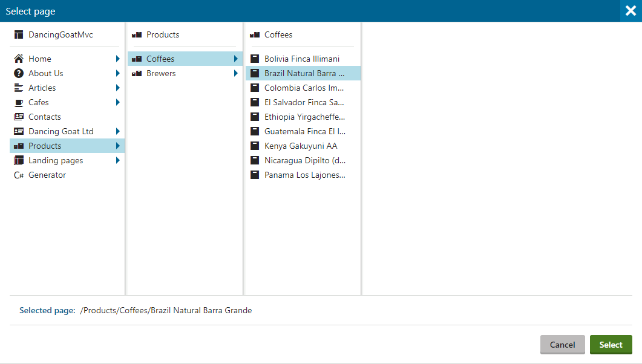Click the Cafes page icon
642x364 pixels.
(x=18, y=102)
